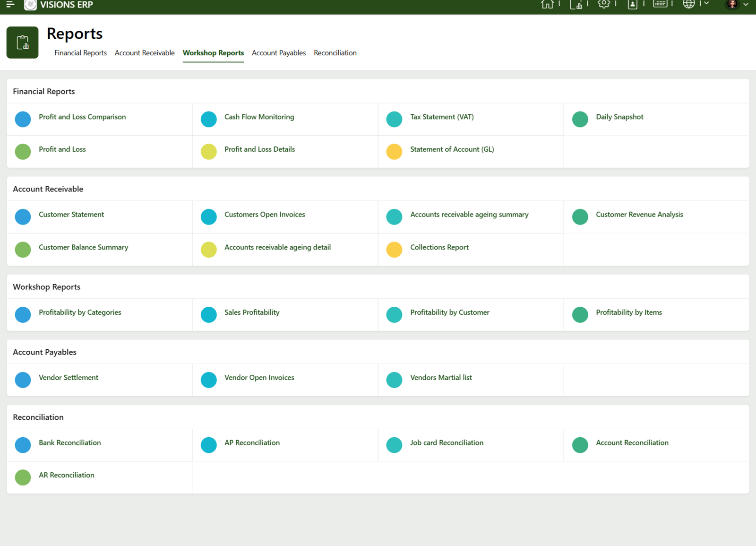
Task: Open the hamburger menu in the top bar
Action: tap(10, 5)
